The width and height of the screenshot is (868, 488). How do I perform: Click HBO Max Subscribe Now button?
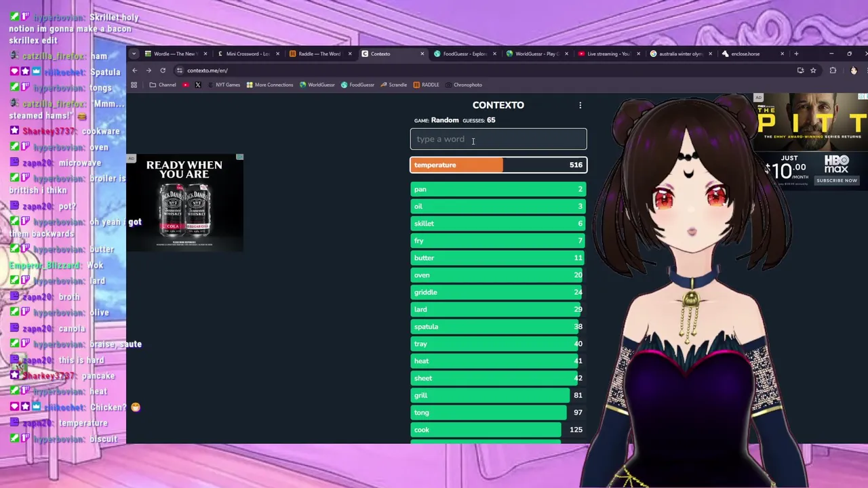pyautogui.click(x=837, y=180)
